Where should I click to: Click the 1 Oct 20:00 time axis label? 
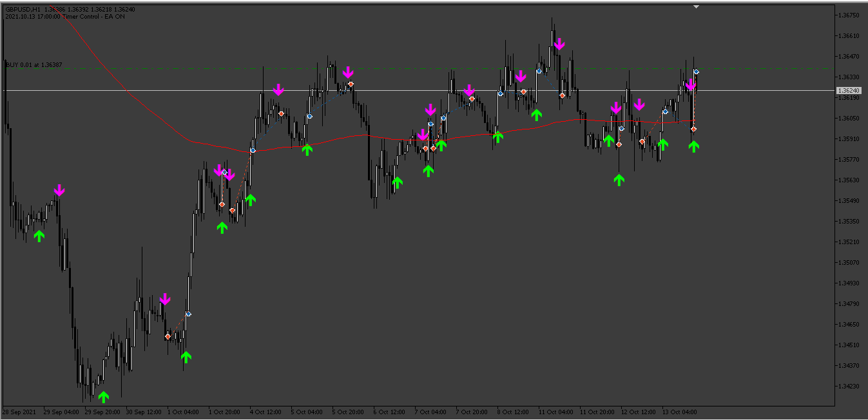pyautogui.click(x=224, y=412)
